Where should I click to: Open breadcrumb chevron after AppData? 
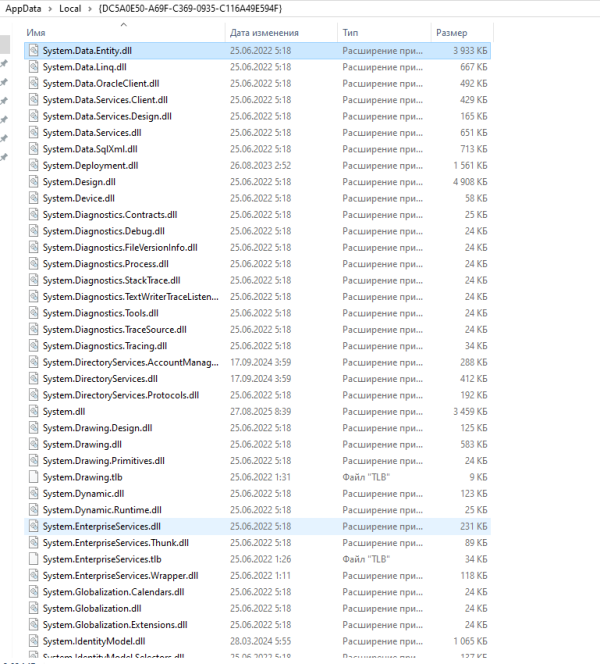[x=50, y=9]
